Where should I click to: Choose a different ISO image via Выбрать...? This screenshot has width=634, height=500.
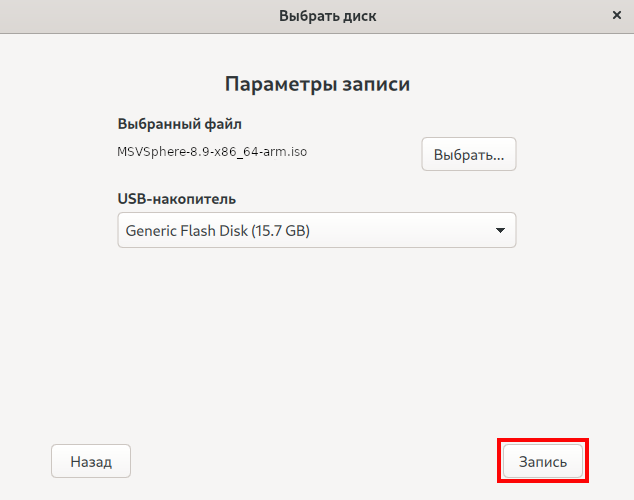469,154
